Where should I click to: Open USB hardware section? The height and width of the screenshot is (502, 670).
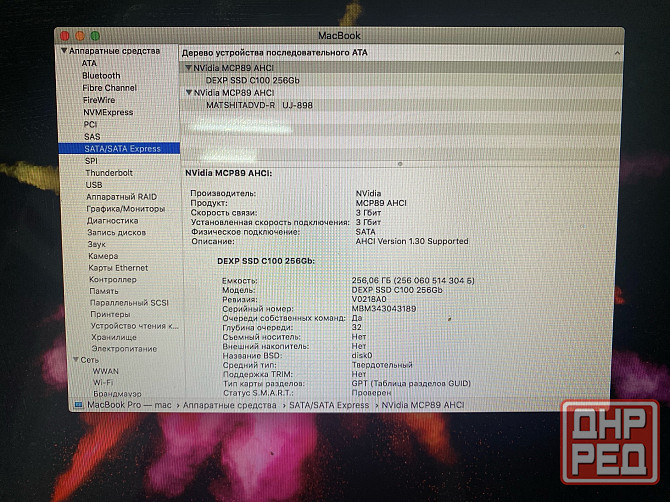pyautogui.click(x=94, y=185)
